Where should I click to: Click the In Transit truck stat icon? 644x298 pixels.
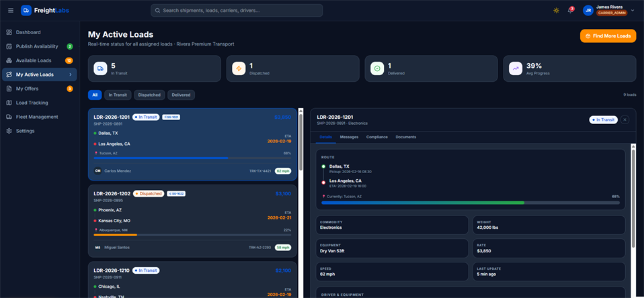click(100, 68)
